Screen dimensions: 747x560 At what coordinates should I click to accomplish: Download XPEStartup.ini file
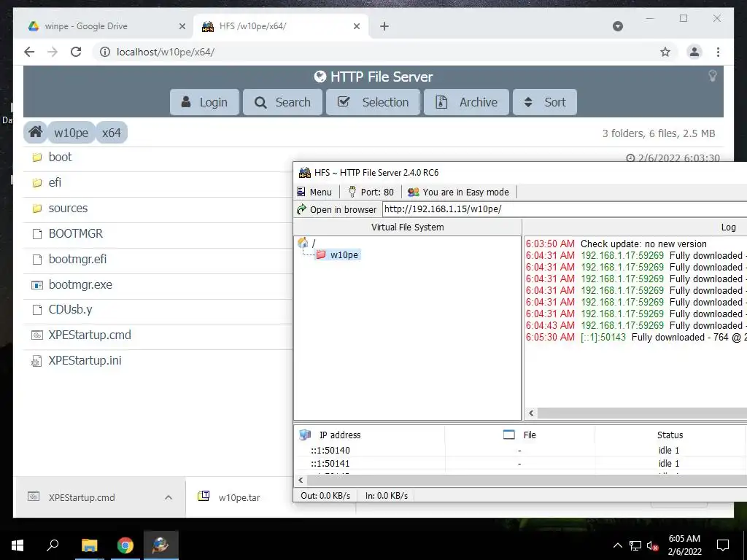(x=85, y=360)
